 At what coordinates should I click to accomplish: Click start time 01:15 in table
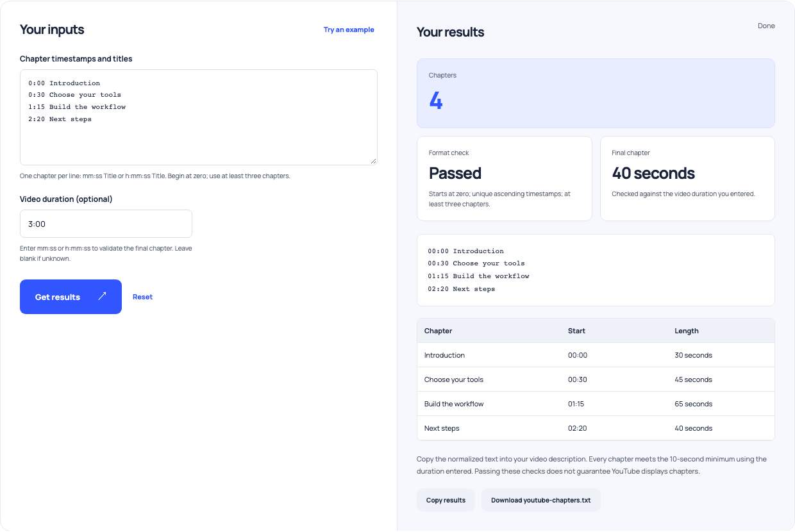(x=576, y=404)
